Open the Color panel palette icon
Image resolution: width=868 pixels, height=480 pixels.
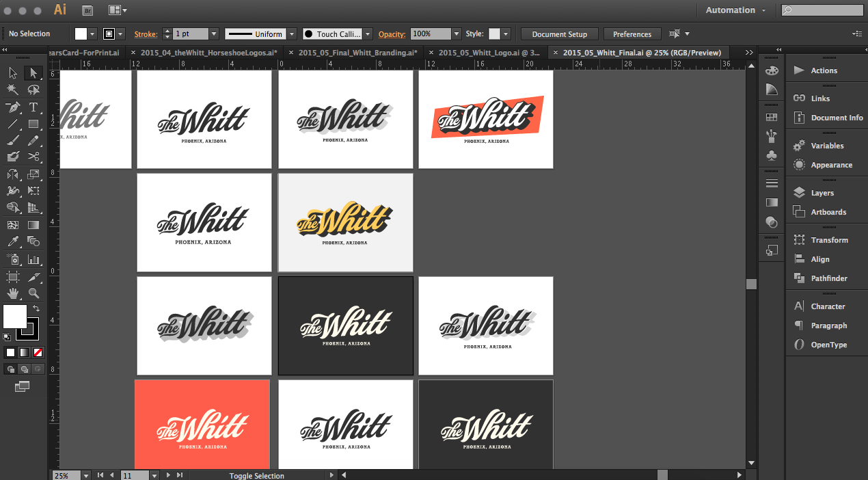tap(772, 70)
